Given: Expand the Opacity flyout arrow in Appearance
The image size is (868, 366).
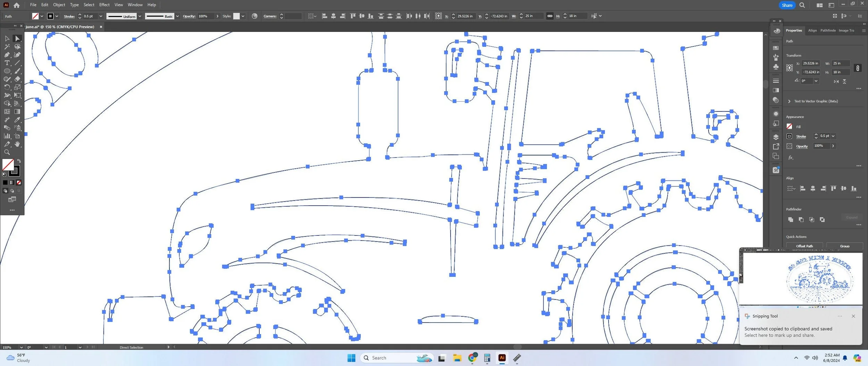Looking at the screenshot, I should tap(833, 146).
